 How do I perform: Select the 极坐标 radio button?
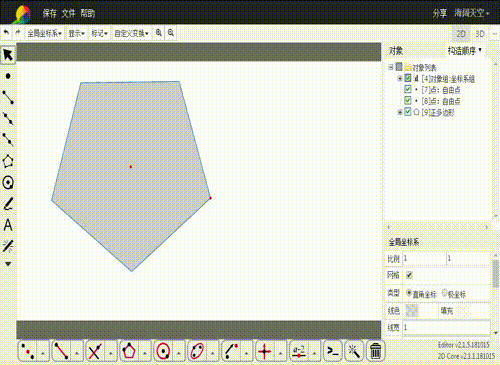click(x=444, y=293)
